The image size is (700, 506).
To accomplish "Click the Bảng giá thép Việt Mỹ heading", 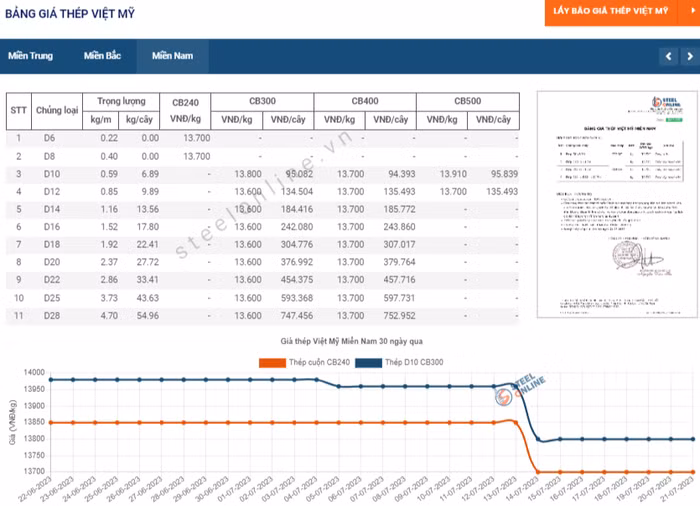I will tap(70, 14).
